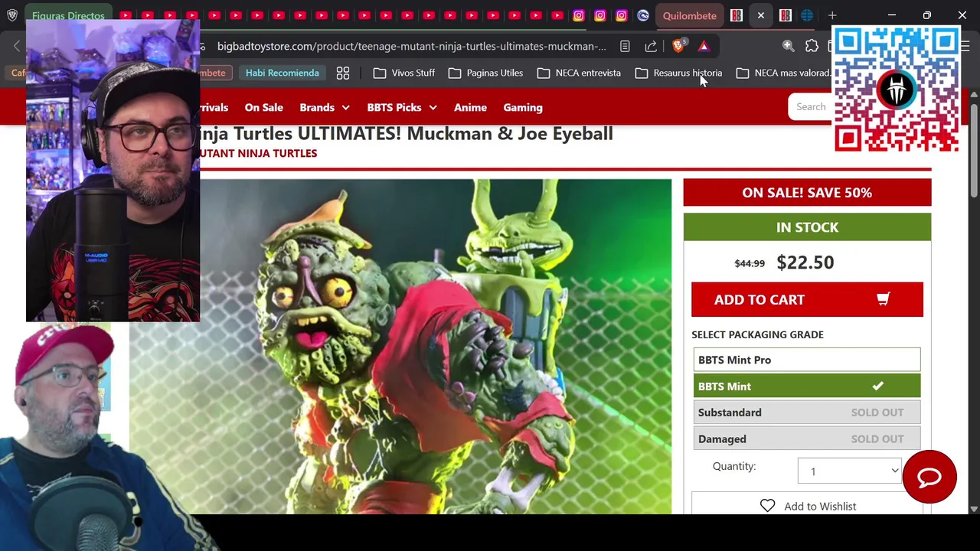Select the BBTS Mint packaging grade
Image resolution: width=980 pixels, height=551 pixels.
point(807,386)
